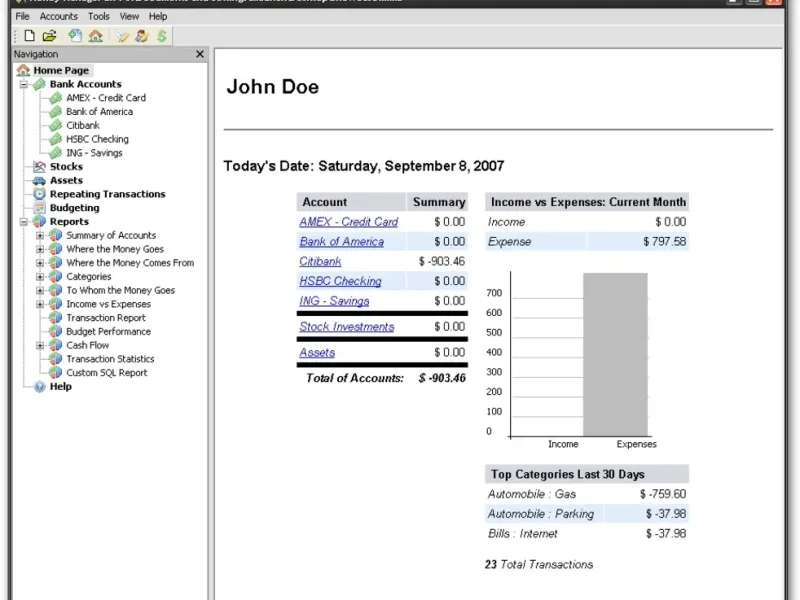Click the New Database toolbar icon
The height and width of the screenshot is (600, 800).
(30, 36)
